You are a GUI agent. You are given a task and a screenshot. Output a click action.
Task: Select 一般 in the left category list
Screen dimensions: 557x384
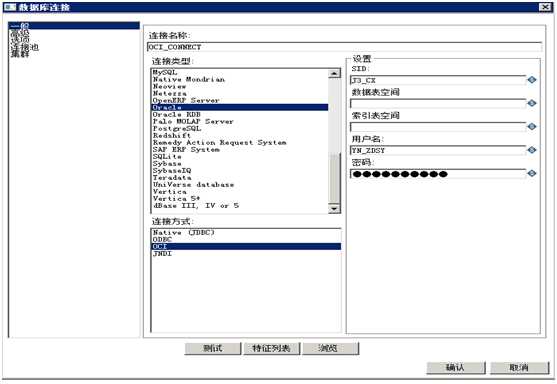coord(74,26)
